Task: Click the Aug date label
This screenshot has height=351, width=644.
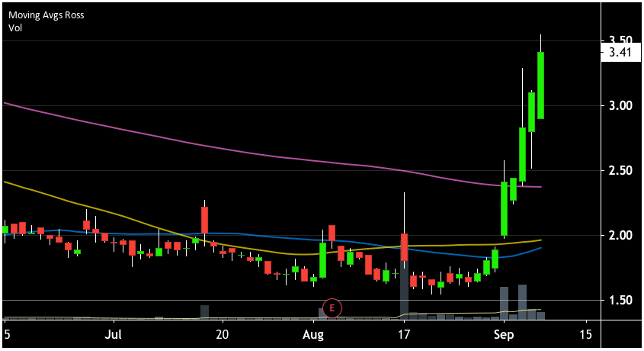Action: 313,334
